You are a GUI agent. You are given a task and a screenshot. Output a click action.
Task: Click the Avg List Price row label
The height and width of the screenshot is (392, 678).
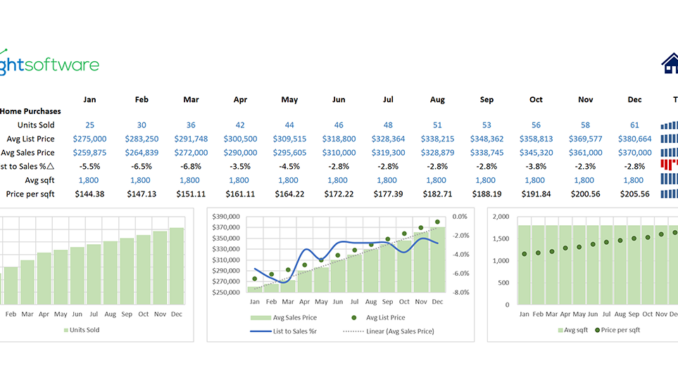[30, 139]
